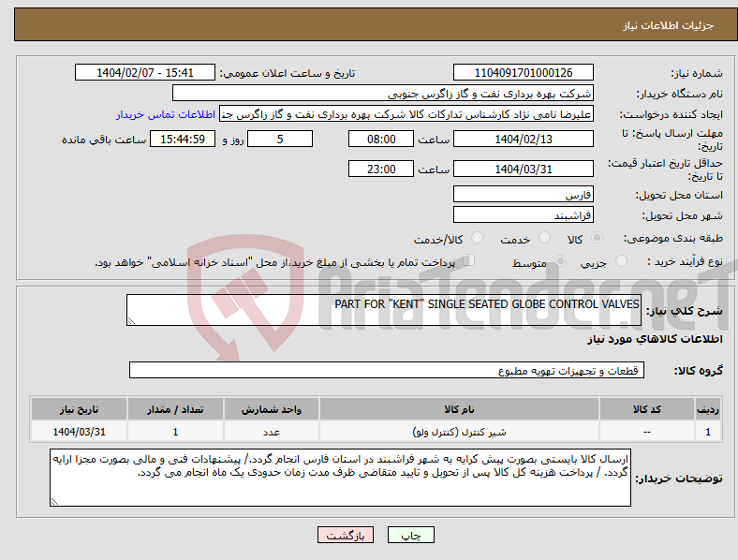
Task: Click the general description KENT valves textarea
Action: [384, 310]
